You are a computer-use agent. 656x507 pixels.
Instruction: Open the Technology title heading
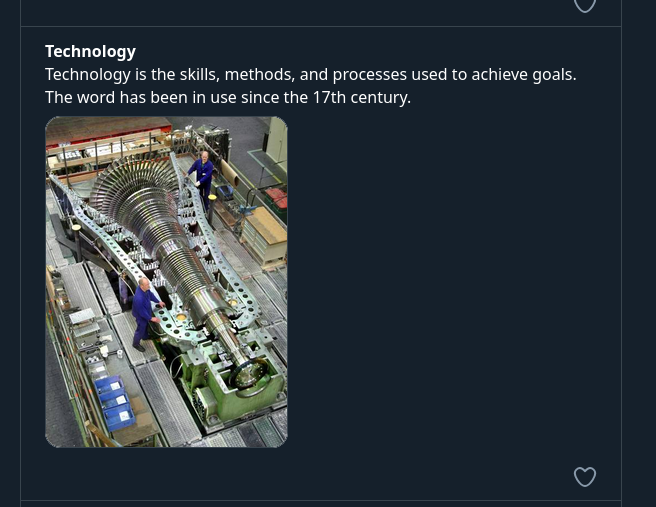[x=90, y=51]
